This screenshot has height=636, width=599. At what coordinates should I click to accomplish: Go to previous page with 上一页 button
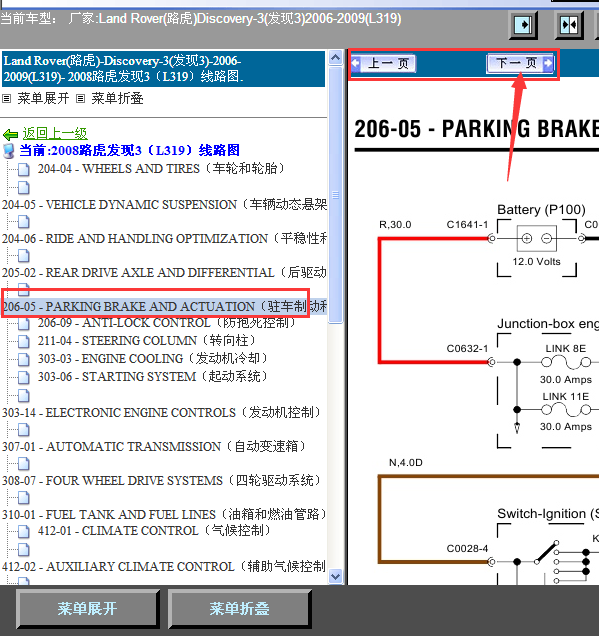click(x=384, y=63)
